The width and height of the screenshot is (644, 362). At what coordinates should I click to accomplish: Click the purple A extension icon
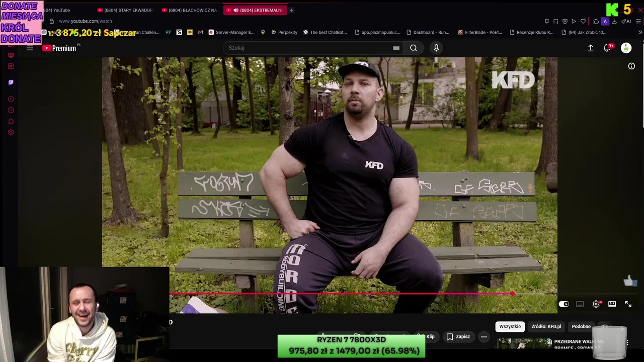pyautogui.click(x=605, y=21)
